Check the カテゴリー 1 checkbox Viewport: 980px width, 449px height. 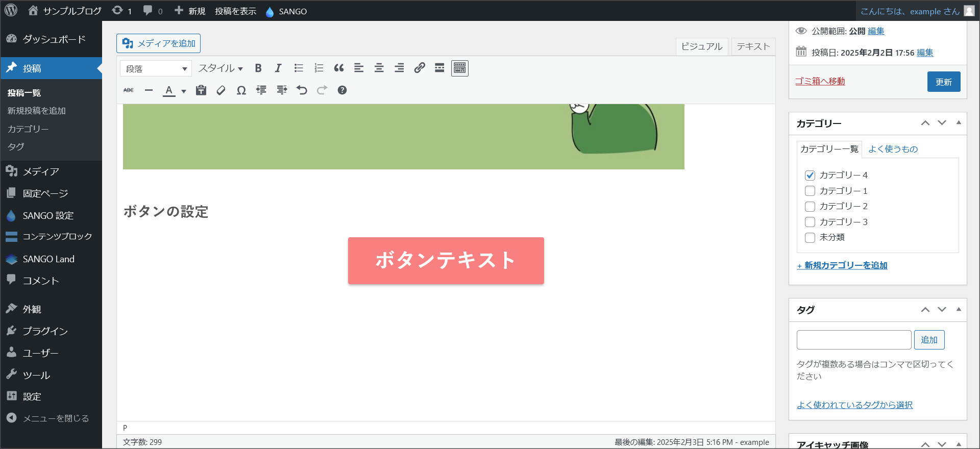[x=810, y=191]
